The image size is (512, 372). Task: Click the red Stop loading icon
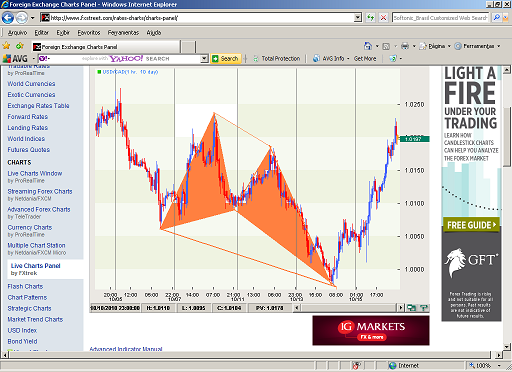[x=383, y=18]
